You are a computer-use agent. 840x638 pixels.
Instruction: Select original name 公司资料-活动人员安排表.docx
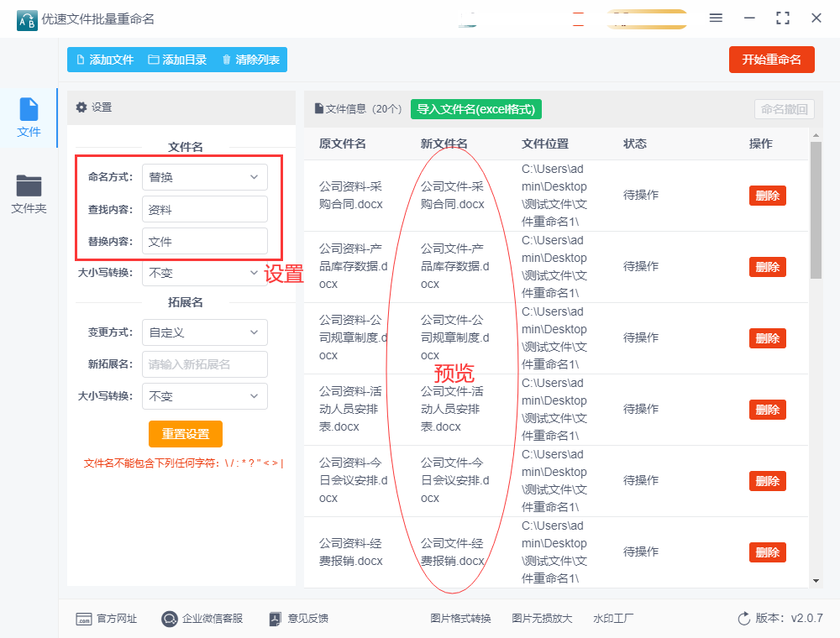pos(349,409)
